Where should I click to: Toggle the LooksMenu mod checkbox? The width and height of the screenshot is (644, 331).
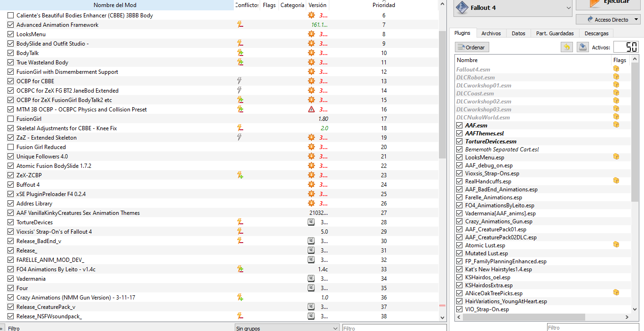coord(11,34)
